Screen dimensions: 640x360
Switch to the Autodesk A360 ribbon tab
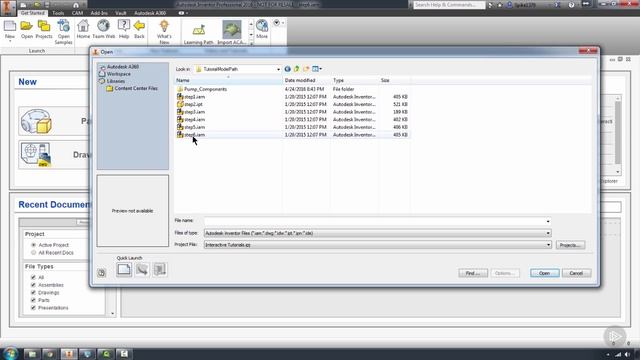click(150, 13)
